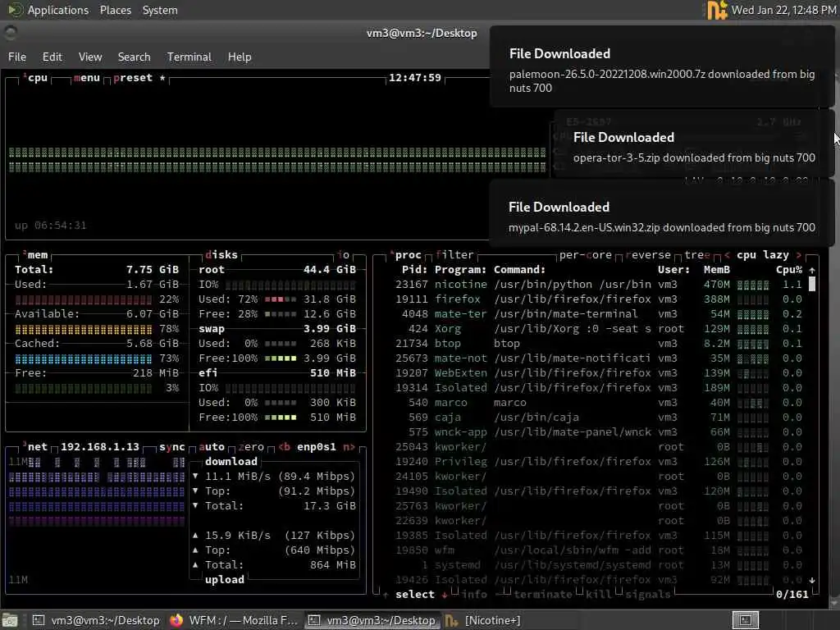Viewport: 840px width, 630px height.
Task: Open the Terminal menu
Action: [189, 57]
